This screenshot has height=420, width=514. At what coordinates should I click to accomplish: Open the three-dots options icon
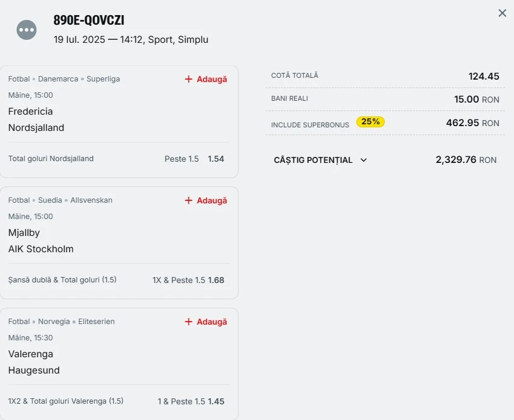pos(27,30)
